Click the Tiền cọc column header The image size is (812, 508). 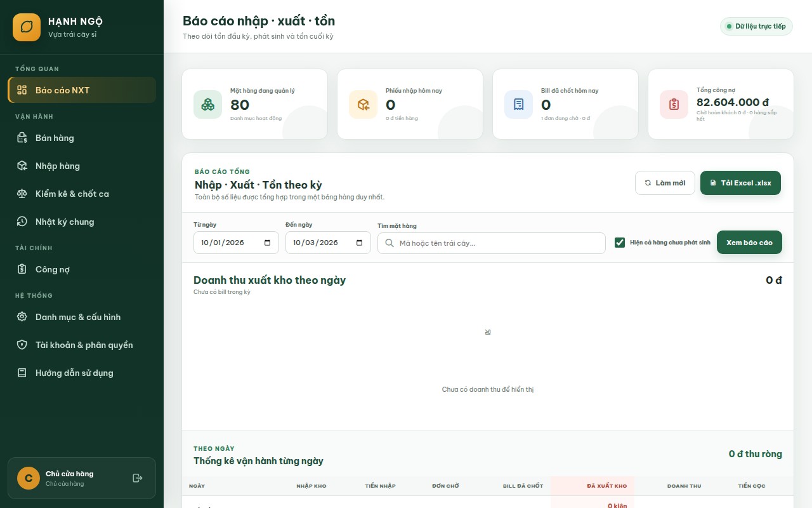[752, 486]
